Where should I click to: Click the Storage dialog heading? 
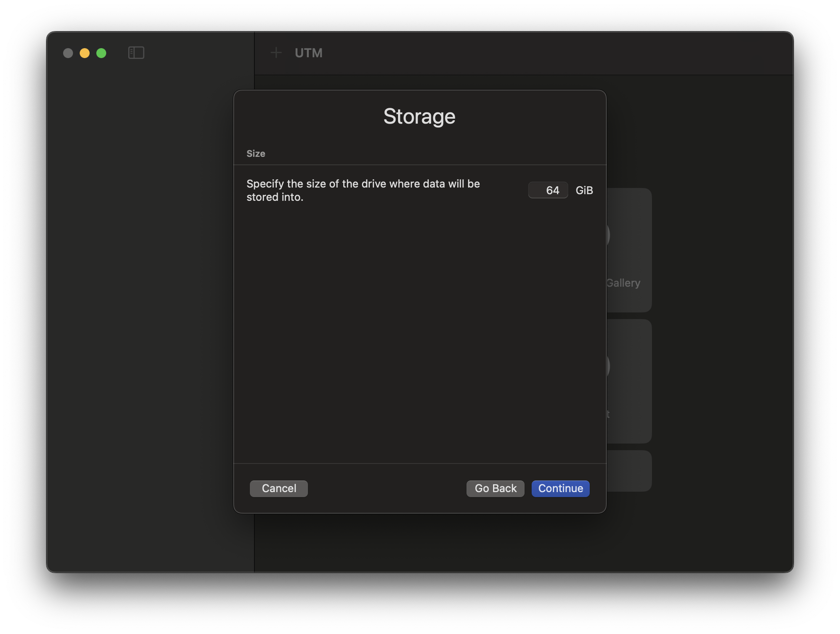(x=419, y=116)
